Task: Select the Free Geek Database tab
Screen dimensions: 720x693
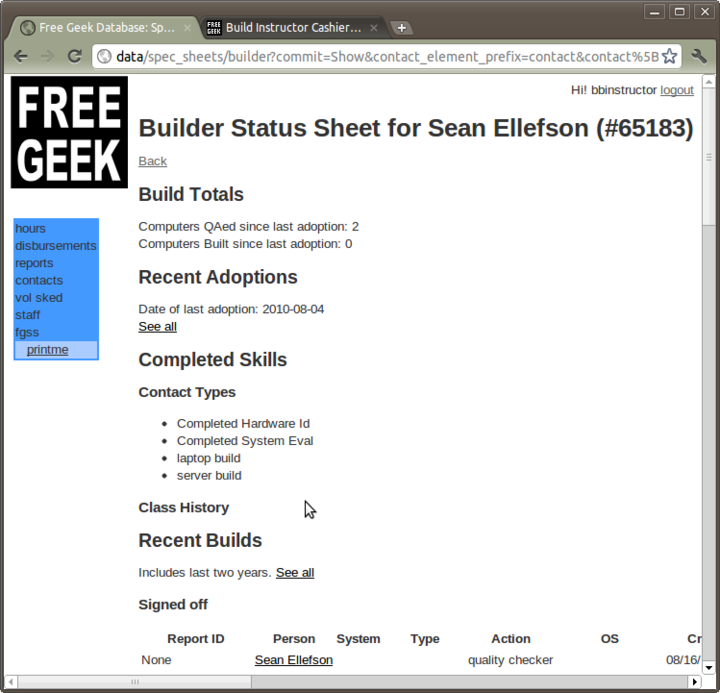Action: [100, 28]
